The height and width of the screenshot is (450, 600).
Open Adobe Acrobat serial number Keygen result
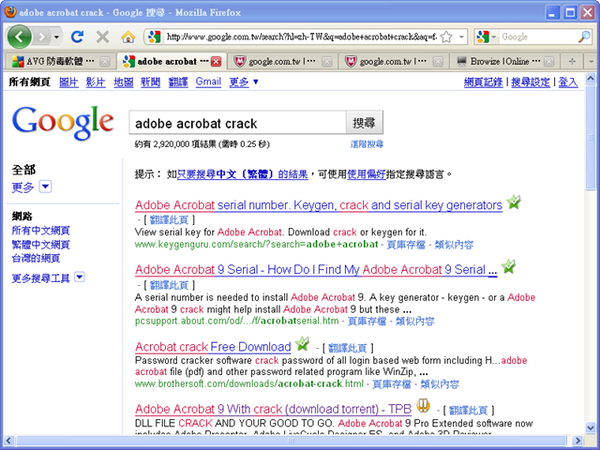(x=318, y=205)
